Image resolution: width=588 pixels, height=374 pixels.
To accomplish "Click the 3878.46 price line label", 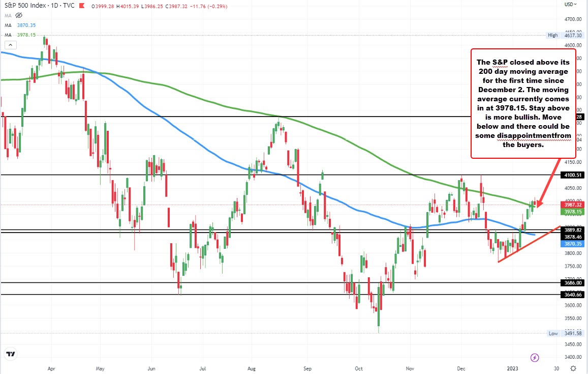I will point(573,237).
